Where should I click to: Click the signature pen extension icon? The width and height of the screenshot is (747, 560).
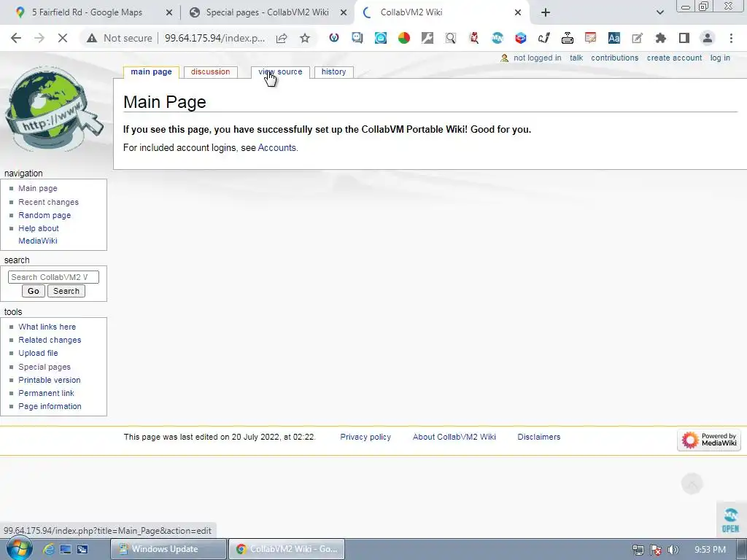(x=544, y=38)
